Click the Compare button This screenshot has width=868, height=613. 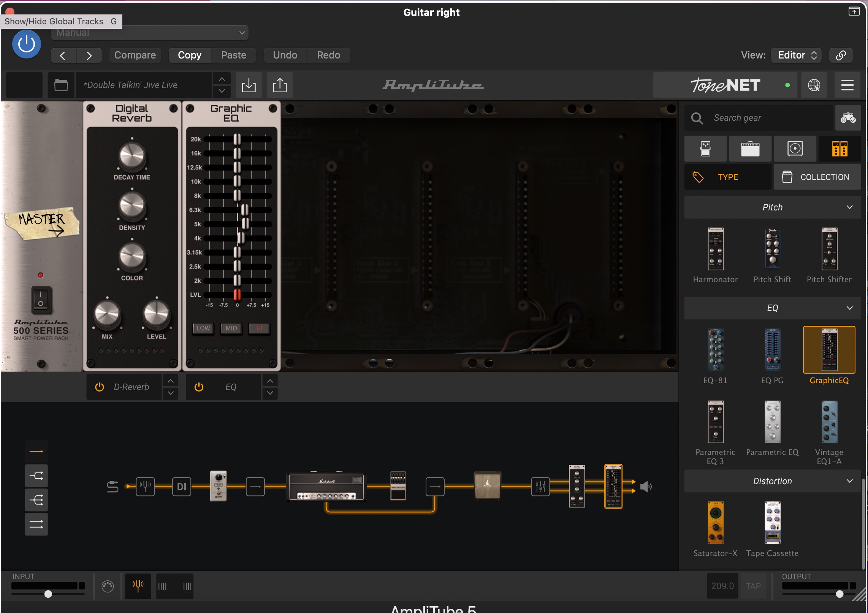click(x=135, y=55)
